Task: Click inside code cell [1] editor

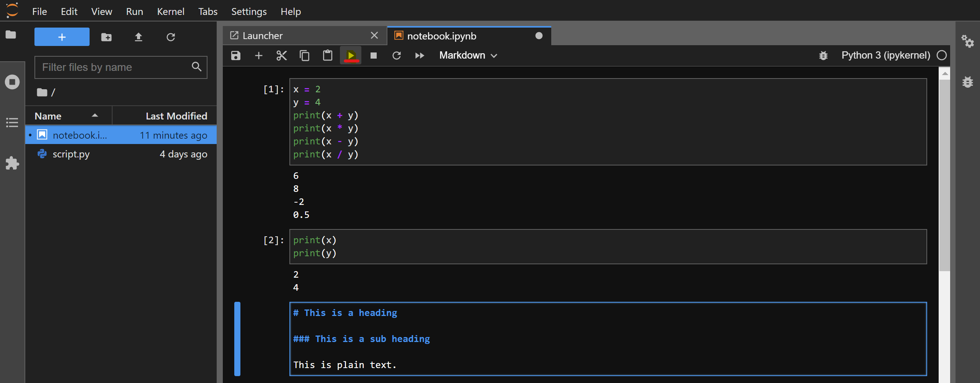Action: pyautogui.click(x=608, y=122)
